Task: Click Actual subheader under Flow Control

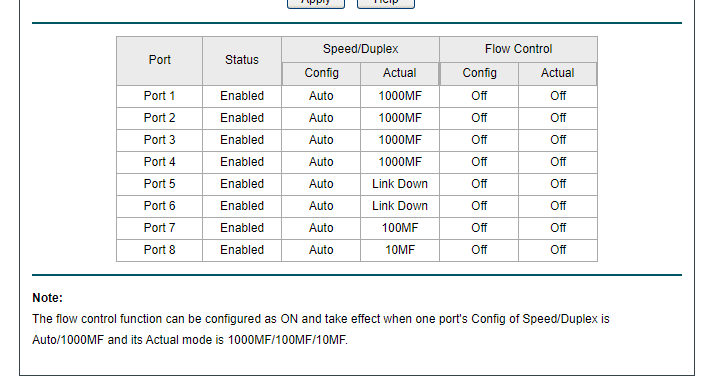Action: (557, 73)
